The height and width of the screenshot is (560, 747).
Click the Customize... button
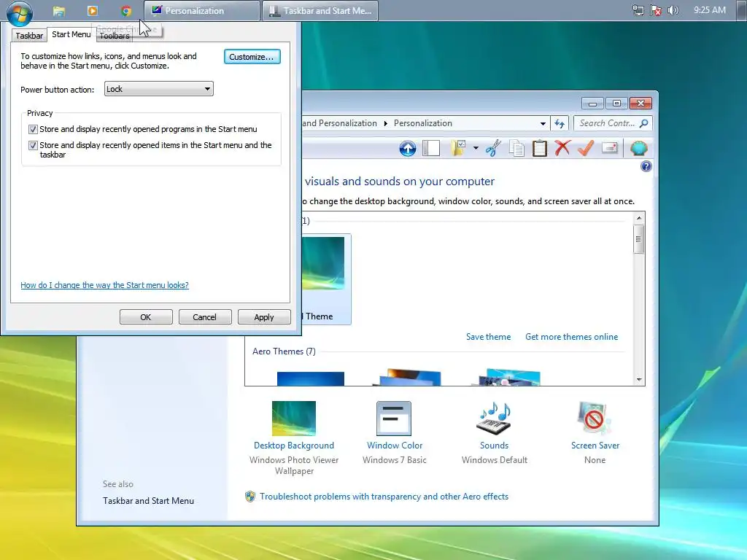252,57
